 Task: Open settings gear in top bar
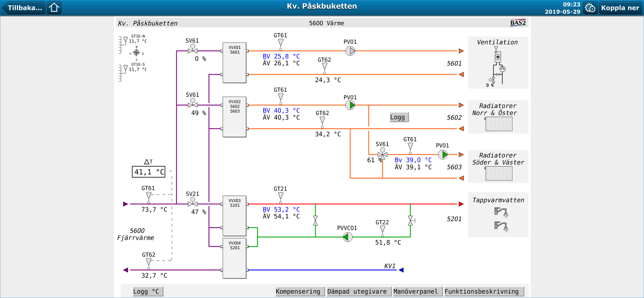pyautogui.click(x=590, y=8)
